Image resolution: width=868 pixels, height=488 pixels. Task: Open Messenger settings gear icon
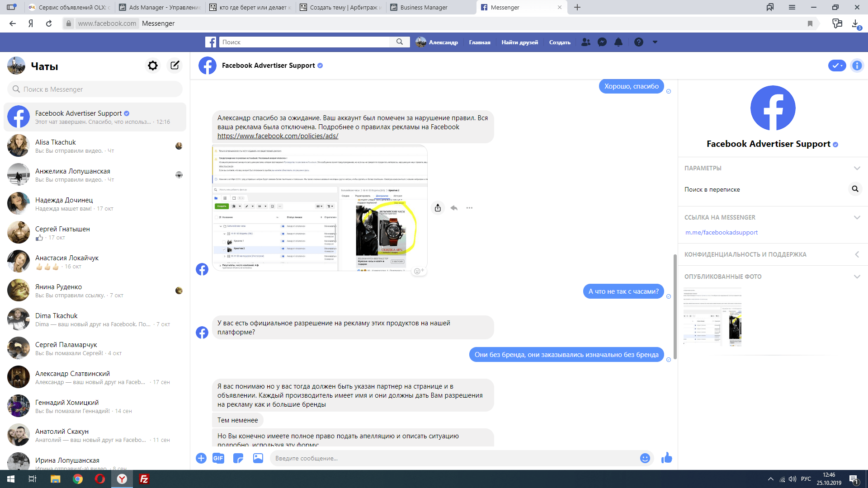coord(153,66)
